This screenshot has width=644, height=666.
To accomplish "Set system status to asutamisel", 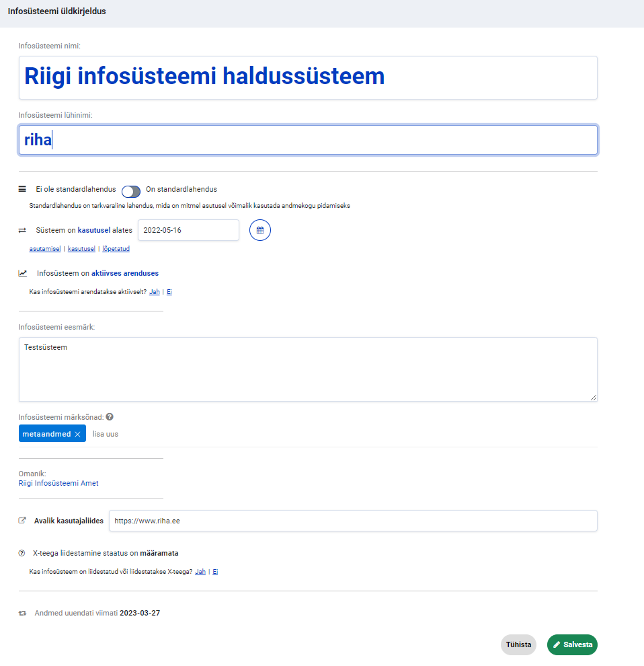I will pyautogui.click(x=45, y=249).
